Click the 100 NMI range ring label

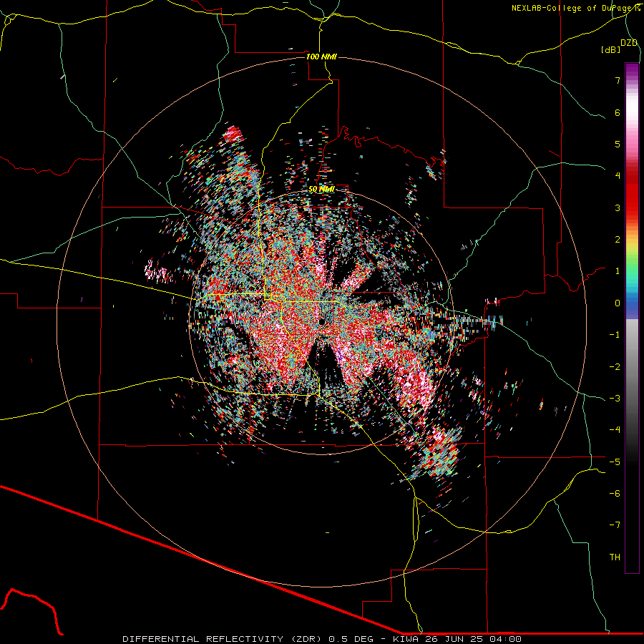pyautogui.click(x=321, y=57)
